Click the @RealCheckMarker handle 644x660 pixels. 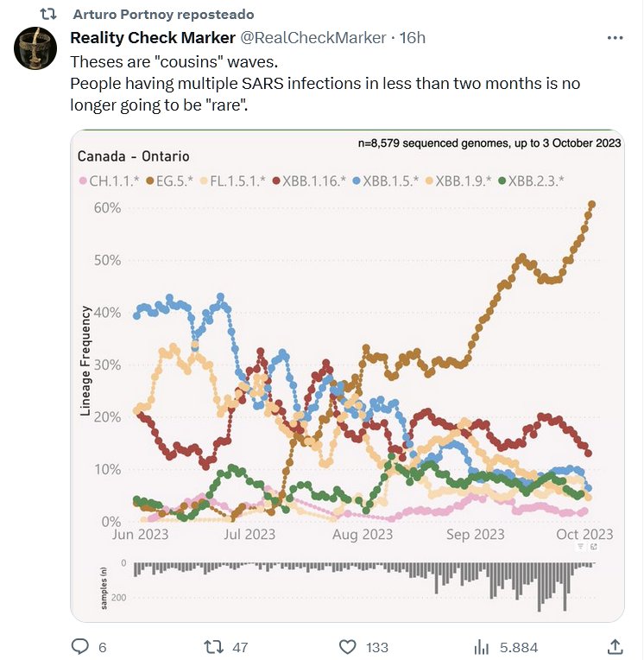tap(313, 38)
